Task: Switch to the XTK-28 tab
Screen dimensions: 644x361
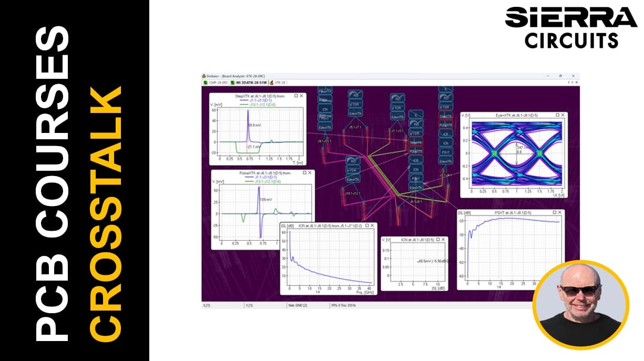Action: (280, 82)
